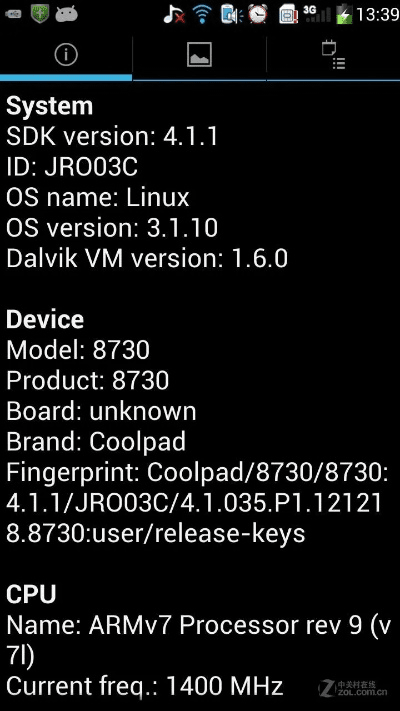Viewport: 400px width, 711px height.
Task: Tap the phone vibrate mode icon
Action: tap(231, 14)
